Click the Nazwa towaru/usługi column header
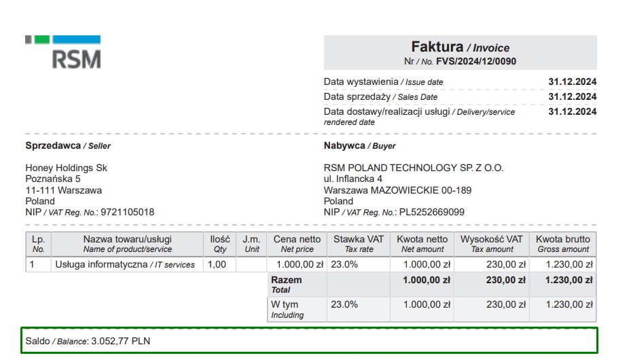This screenshot has height=364, width=631. 127,244
